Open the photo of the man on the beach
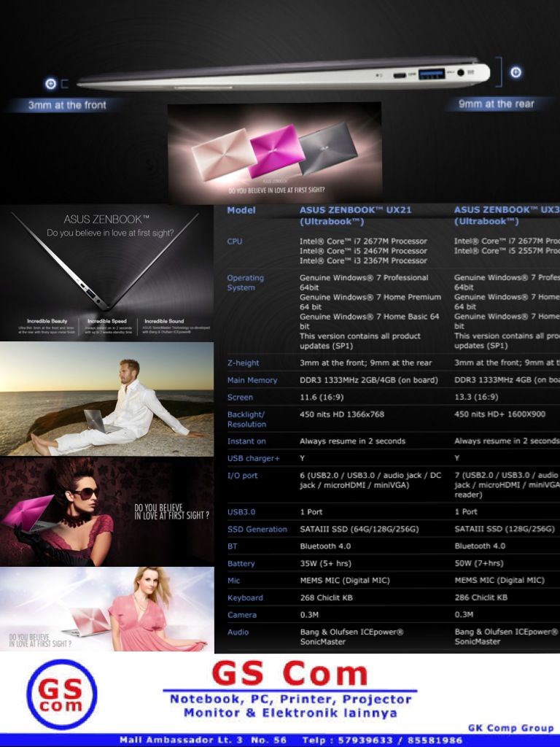 pyautogui.click(x=106, y=399)
